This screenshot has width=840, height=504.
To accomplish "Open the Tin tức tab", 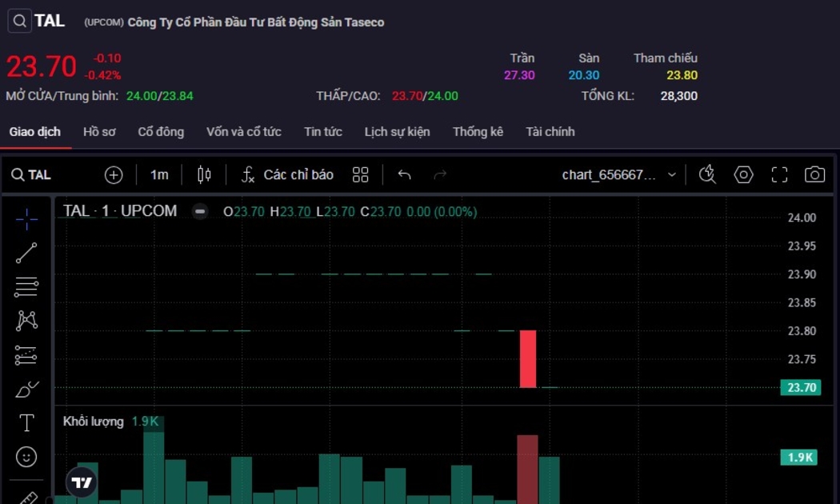I will [322, 132].
